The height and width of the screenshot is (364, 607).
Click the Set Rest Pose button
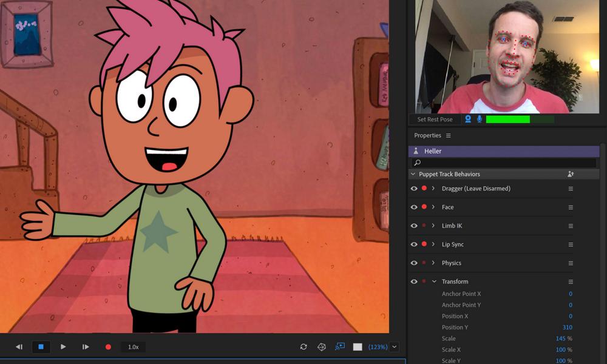tap(435, 120)
